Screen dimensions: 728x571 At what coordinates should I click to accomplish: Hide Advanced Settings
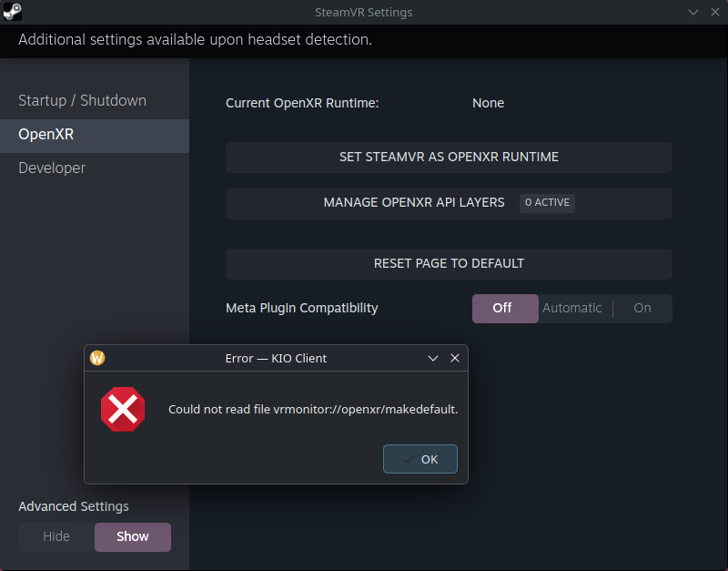click(x=56, y=537)
